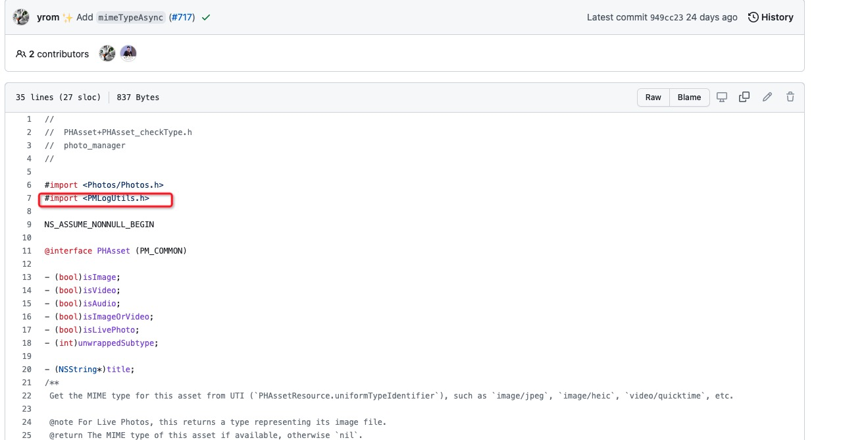
Task: Switch to the Raw view
Action: [653, 97]
